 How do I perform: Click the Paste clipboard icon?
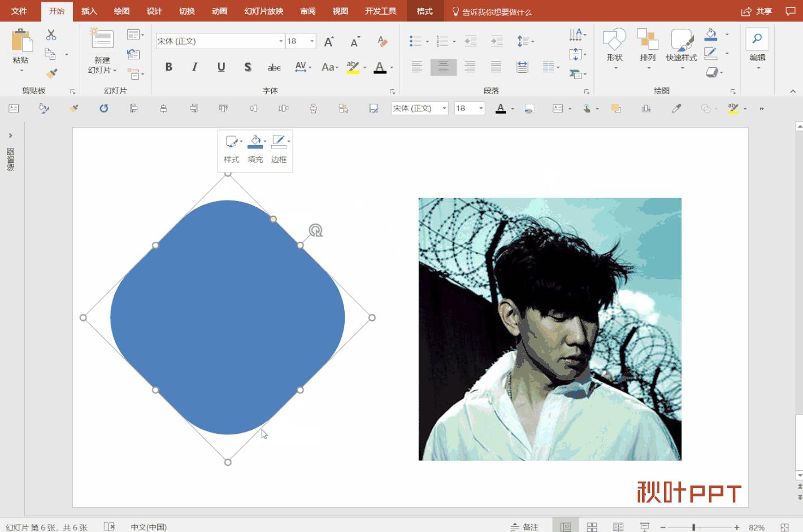(21, 41)
